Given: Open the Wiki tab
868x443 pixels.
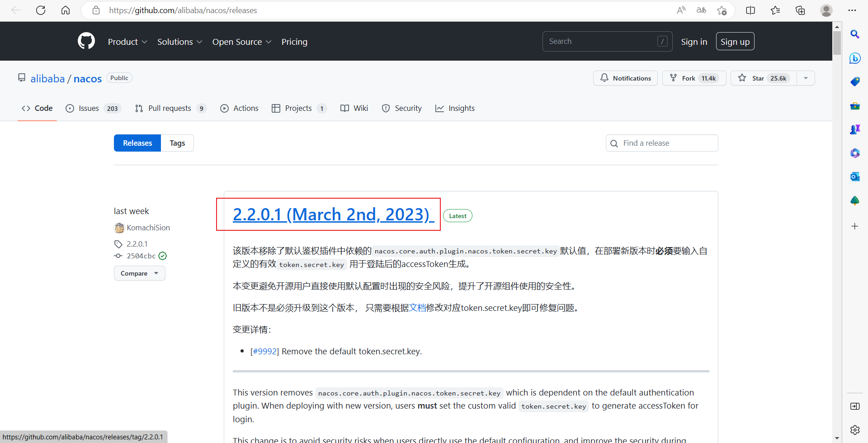Looking at the screenshot, I should click(354, 108).
